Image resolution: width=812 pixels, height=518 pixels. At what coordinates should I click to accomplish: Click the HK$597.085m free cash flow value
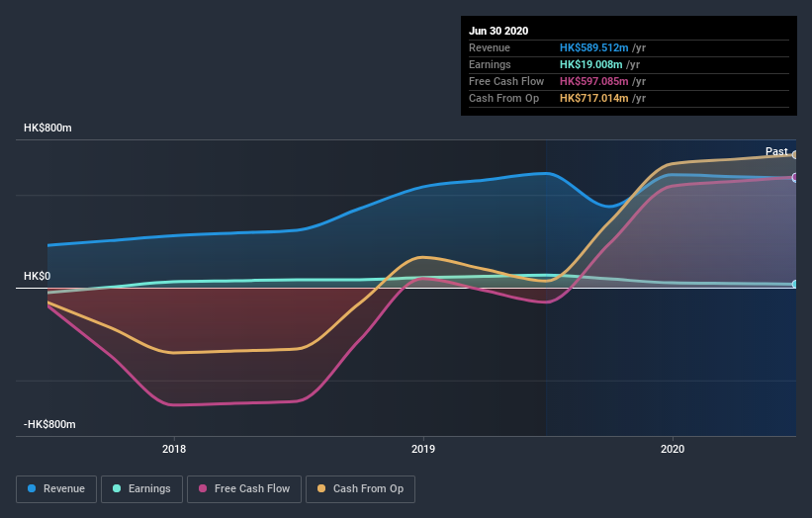pos(594,81)
